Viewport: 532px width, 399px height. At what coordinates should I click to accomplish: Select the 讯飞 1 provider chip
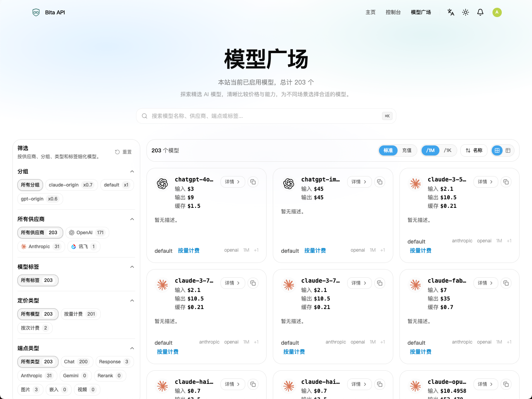coord(84,247)
